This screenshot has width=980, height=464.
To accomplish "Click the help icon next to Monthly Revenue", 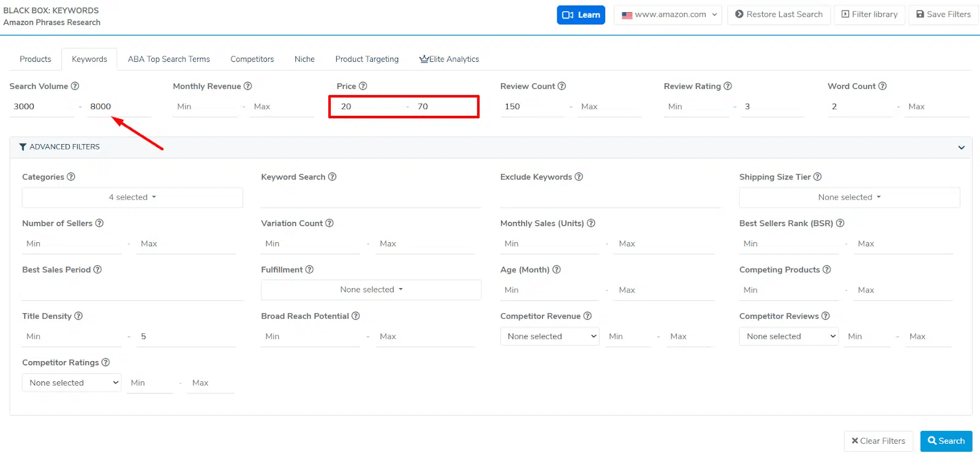I will tap(248, 86).
